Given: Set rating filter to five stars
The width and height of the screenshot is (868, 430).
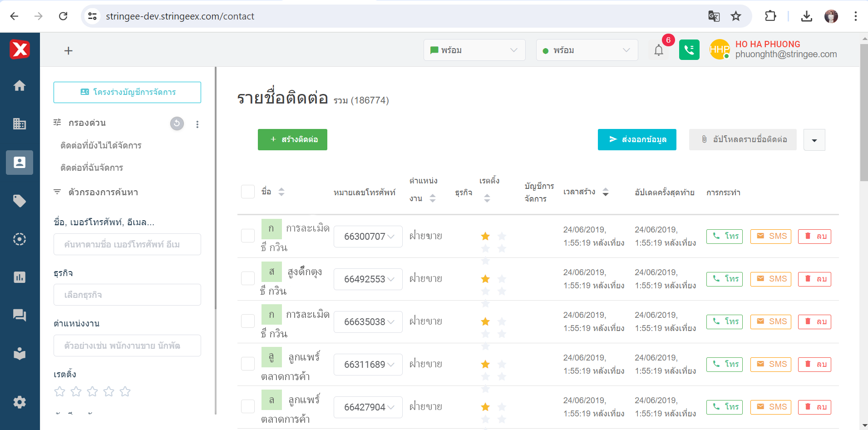Looking at the screenshot, I should coord(125,391).
